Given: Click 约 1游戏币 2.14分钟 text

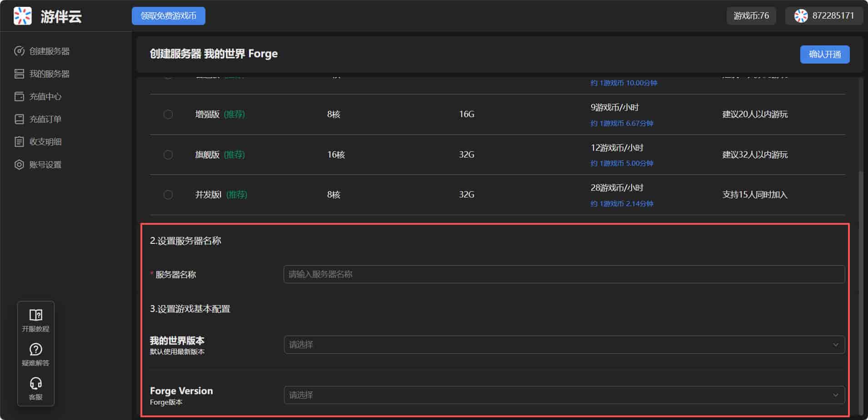Looking at the screenshot, I should pos(622,204).
